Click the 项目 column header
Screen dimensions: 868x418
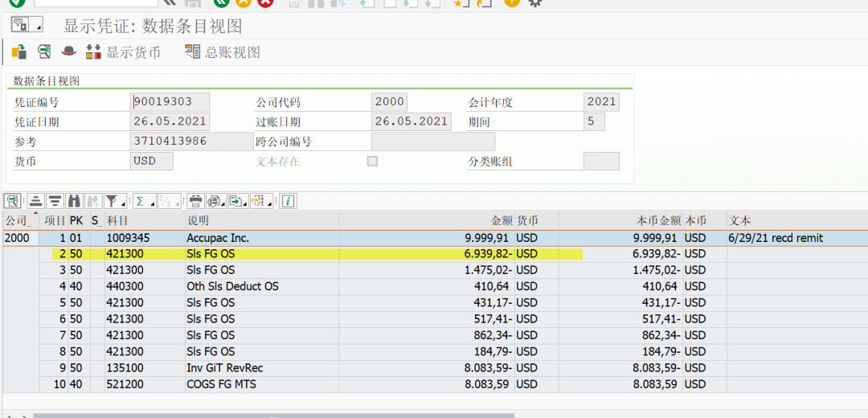pyautogui.click(x=55, y=220)
